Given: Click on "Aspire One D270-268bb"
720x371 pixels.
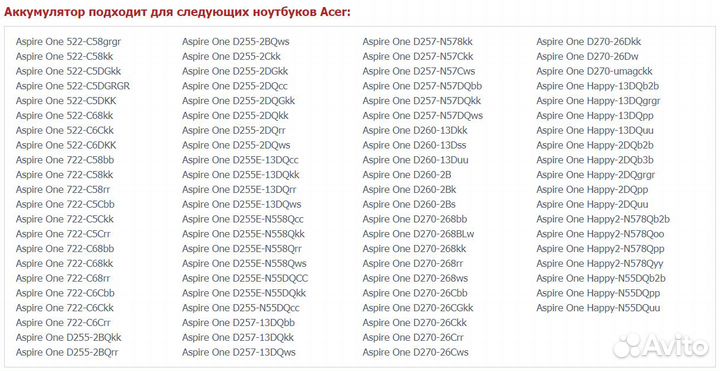Looking at the screenshot, I should click(x=415, y=219).
